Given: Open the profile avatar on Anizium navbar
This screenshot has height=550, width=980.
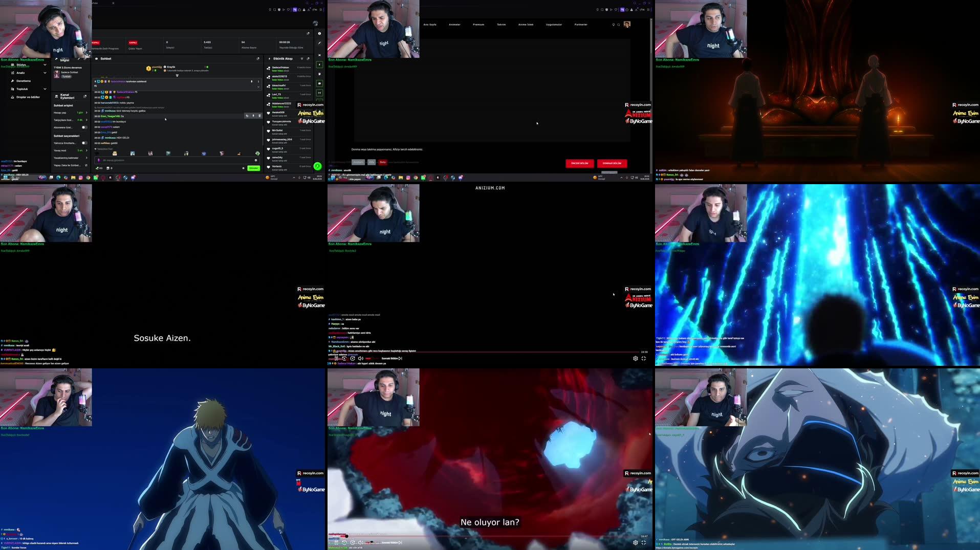Looking at the screenshot, I should (x=627, y=25).
